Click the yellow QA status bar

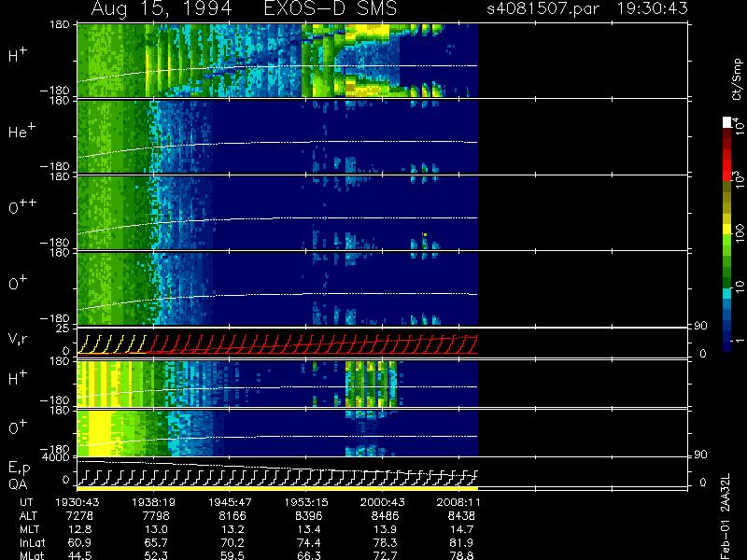[x=277, y=488]
